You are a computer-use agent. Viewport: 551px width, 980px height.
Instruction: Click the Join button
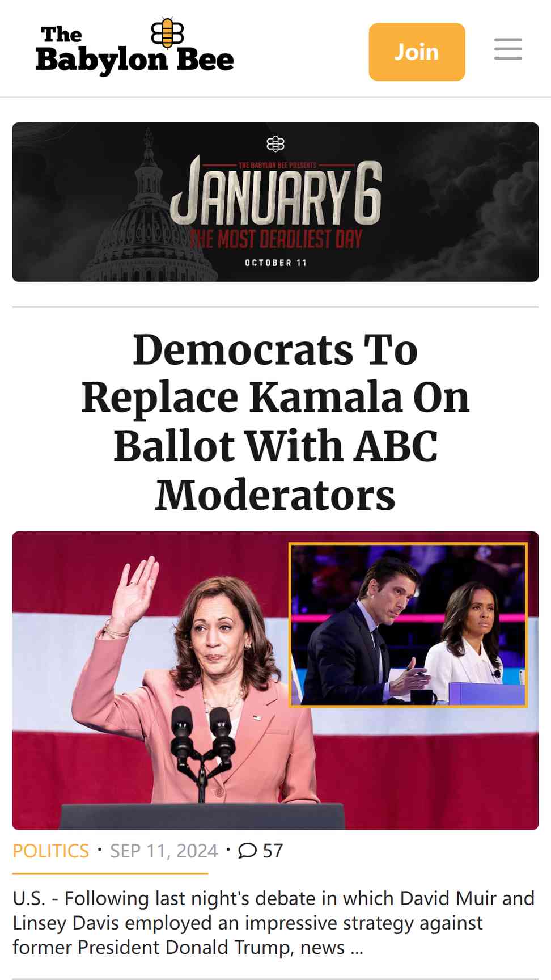coord(417,52)
